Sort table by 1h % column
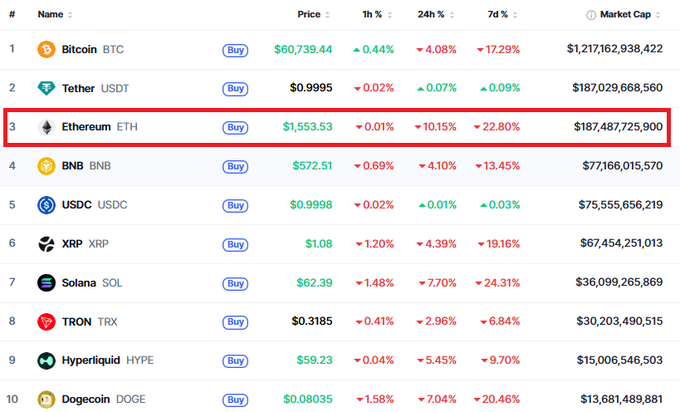 point(377,15)
